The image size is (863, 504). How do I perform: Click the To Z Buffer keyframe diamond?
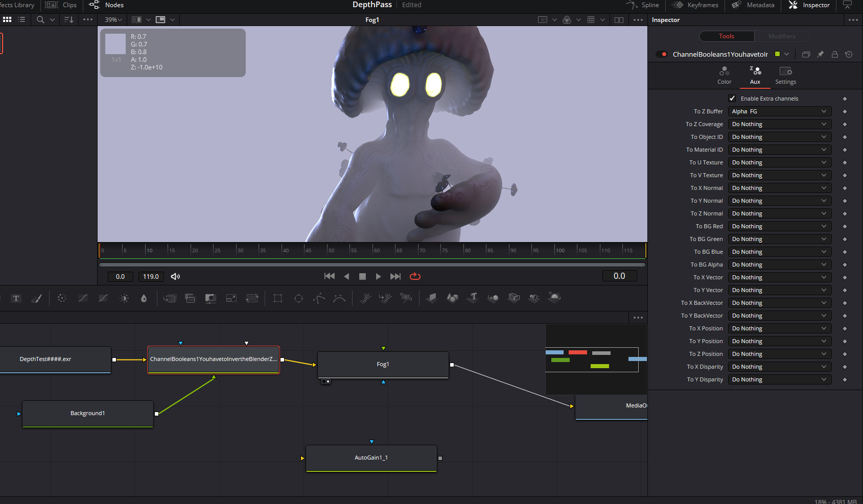pos(845,111)
